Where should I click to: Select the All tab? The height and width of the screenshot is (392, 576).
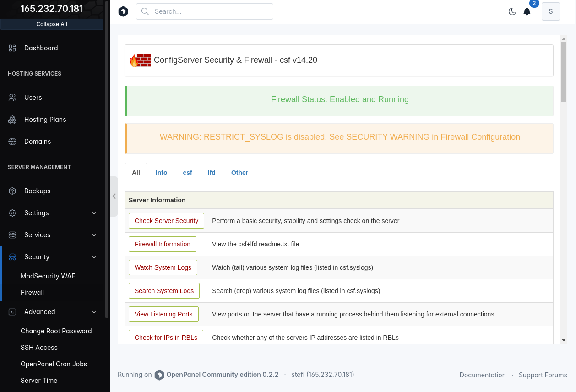click(136, 173)
